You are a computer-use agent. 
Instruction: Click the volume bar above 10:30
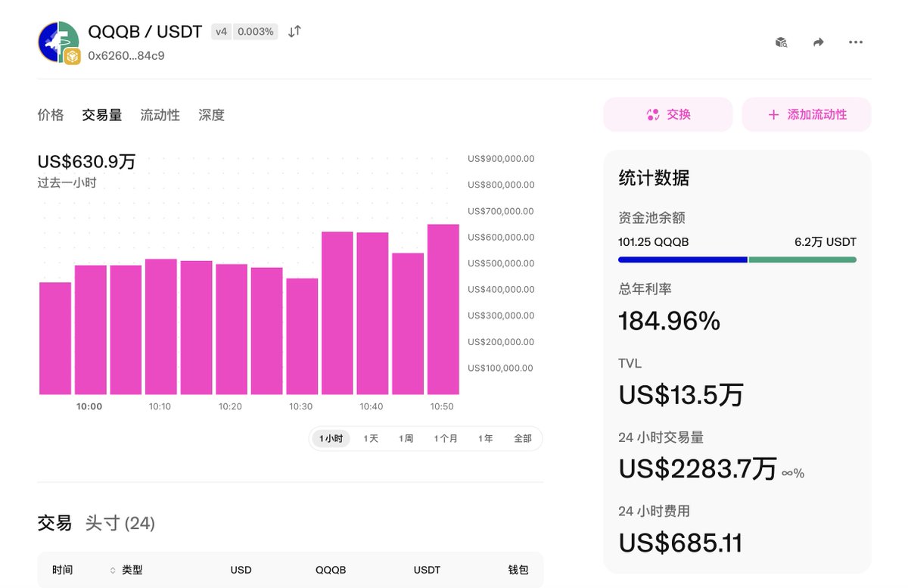pyautogui.click(x=302, y=337)
